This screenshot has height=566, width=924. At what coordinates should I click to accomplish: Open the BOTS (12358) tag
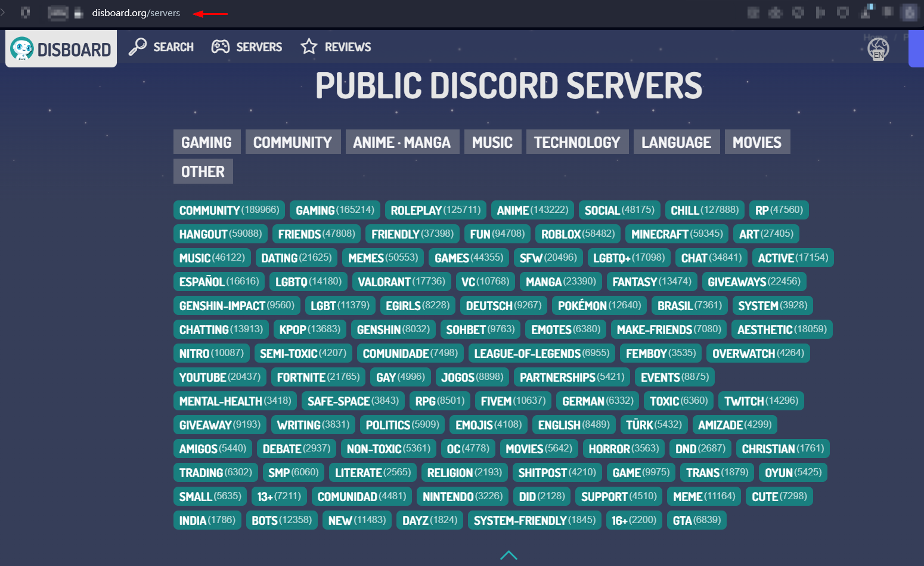pos(282,520)
